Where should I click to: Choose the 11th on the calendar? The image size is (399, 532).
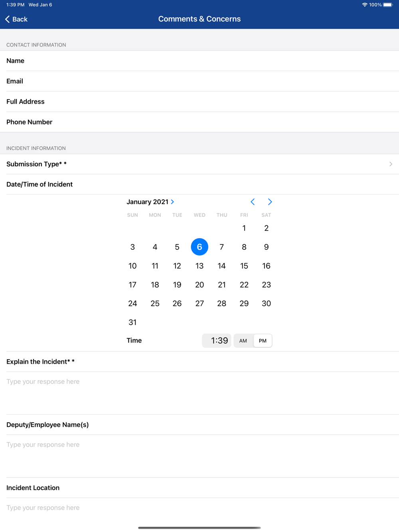pos(155,266)
